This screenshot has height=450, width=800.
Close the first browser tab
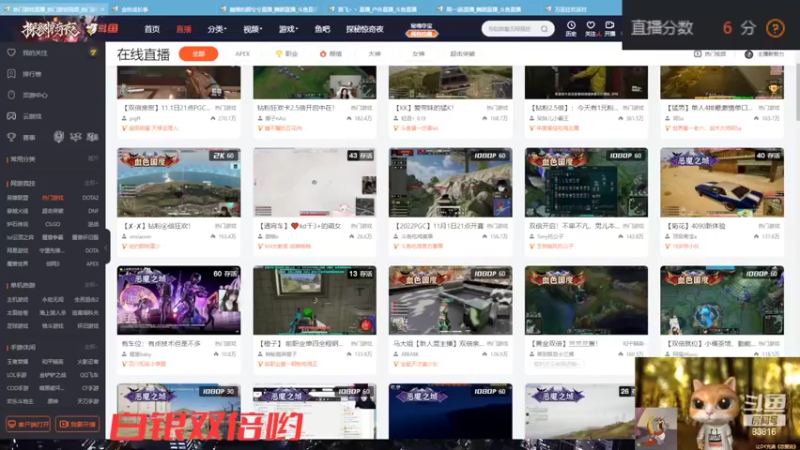[x=103, y=9]
